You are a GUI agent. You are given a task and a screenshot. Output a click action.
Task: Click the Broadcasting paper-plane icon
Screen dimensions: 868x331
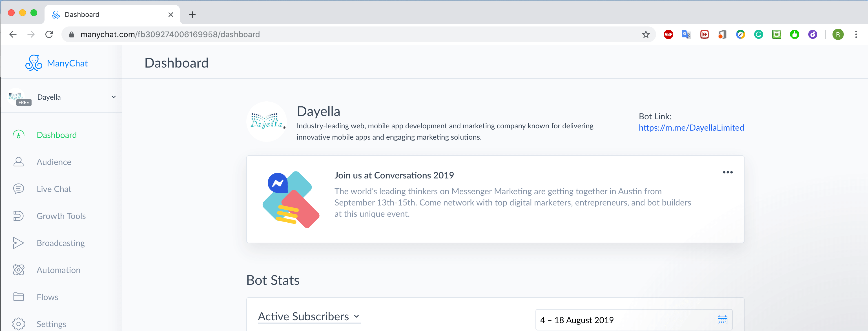[19, 243]
